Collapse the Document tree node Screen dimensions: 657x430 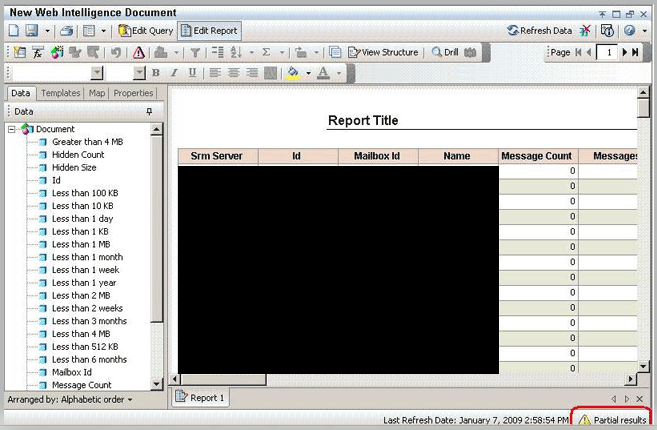[12, 129]
